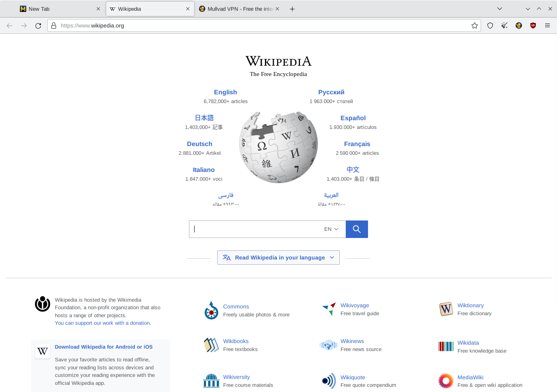Click the blue magnifier search button
This screenshot has width=557, height=392.
tap(357, 229)
